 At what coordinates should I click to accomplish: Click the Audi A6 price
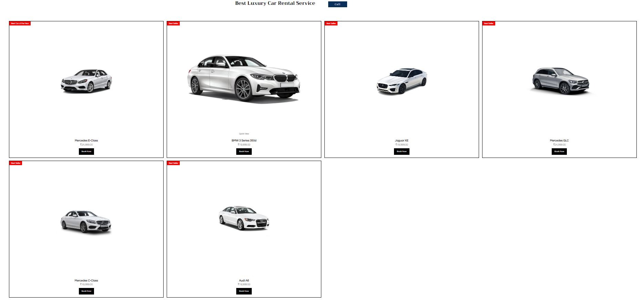(x=244, y=284)
